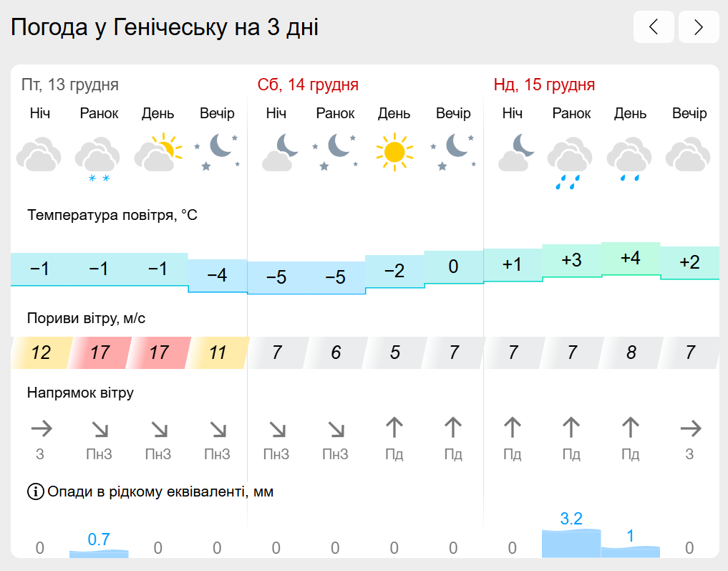Click Sunday morning heavy rain icon

tap(570, 162)
